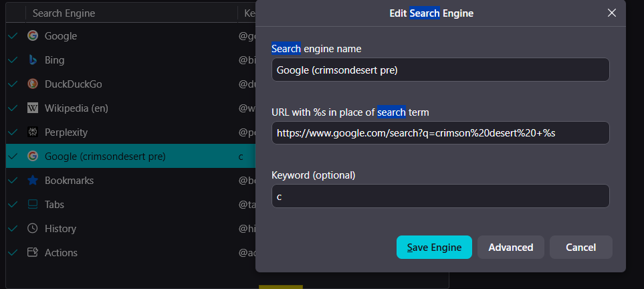Click the Google favicon in the Google row
The height and width of the screenshot is (289, 644).
[33, 35]
